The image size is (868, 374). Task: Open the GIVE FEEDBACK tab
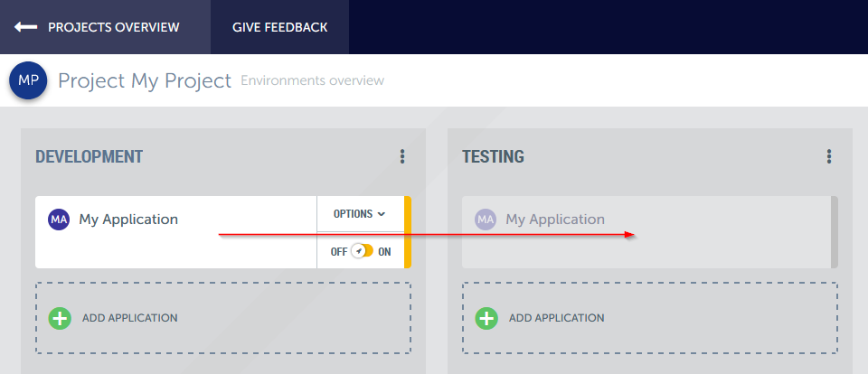pyautogui.click(x=279, y=27)
